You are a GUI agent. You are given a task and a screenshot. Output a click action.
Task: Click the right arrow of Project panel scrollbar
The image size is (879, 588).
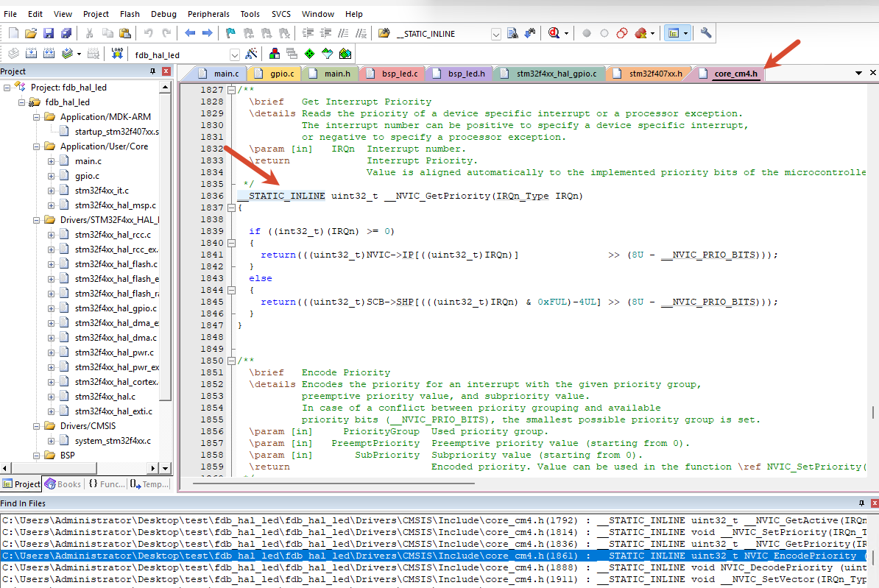152,468
